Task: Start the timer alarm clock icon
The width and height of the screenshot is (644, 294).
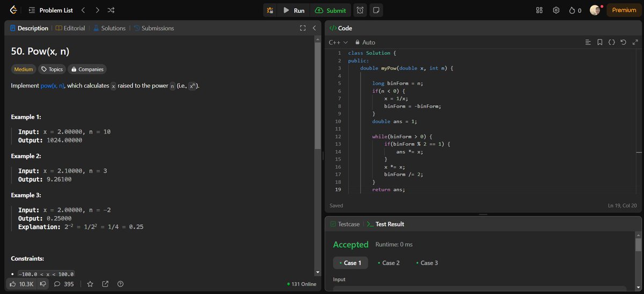Action: tap(361, 10)
